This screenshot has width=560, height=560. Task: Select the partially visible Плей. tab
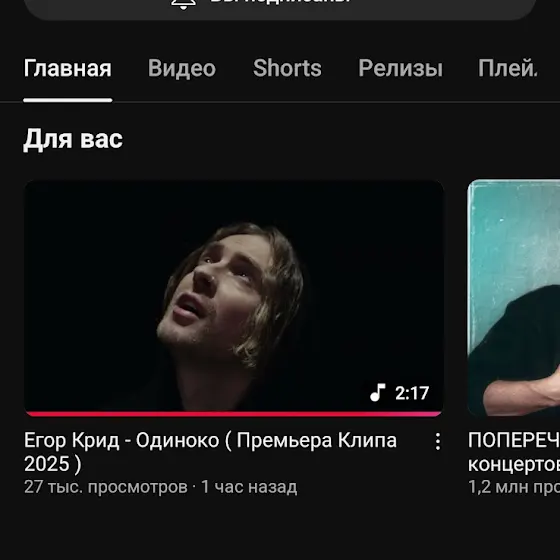pos(508,68)
